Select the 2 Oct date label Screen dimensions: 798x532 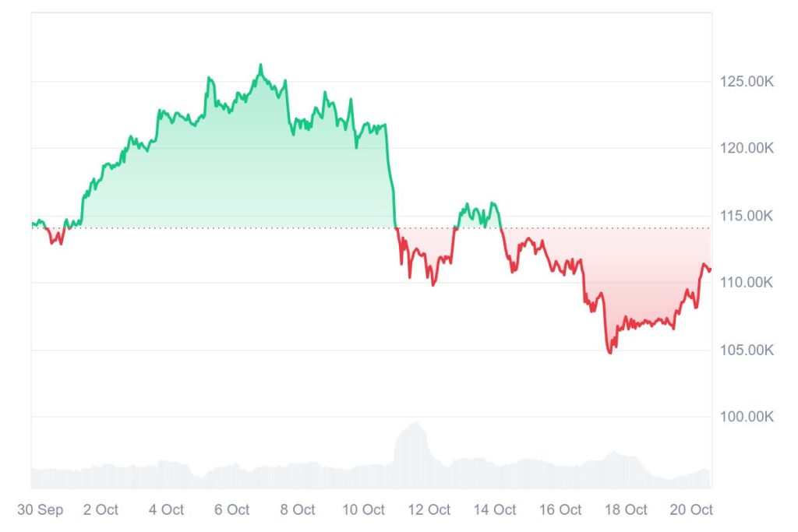pyautogui.click(x=101, y=510)
